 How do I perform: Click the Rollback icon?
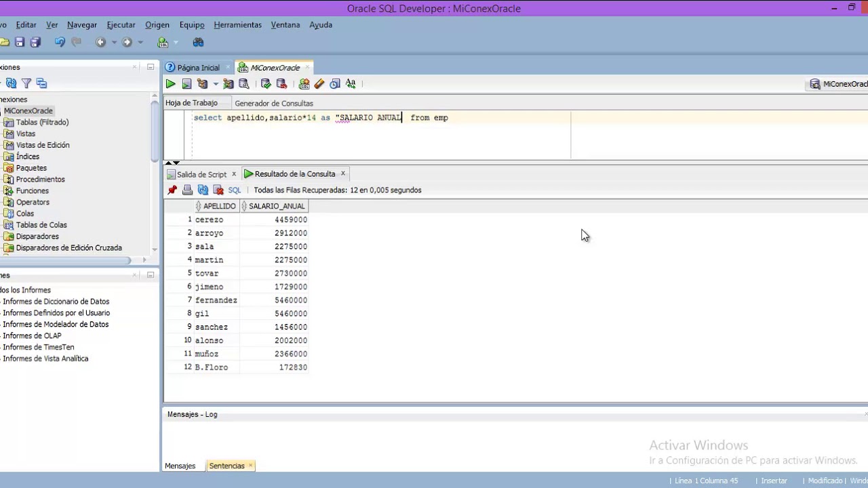pyautogui.click(x=281, y=84)
